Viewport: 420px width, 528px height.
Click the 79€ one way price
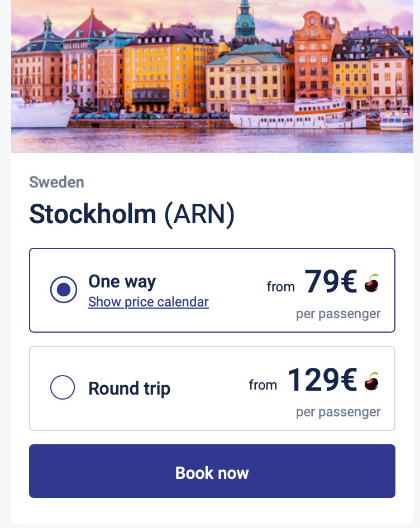tap(331, 281)
